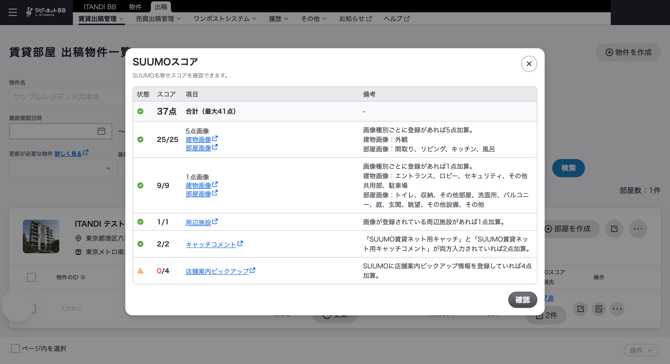The image size is (670, 364).
Task: Click the edit icon in room row
Action: pyautogui.click(x=580, y=308)
